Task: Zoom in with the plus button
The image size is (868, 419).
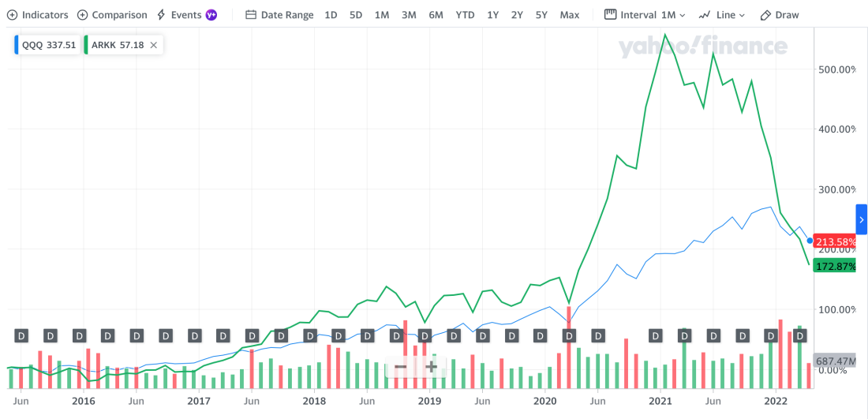Action: click(432, 366)
